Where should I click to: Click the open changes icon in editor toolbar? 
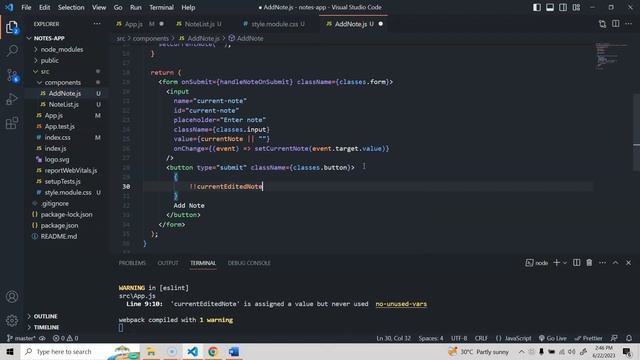click(x=602, y=24)
